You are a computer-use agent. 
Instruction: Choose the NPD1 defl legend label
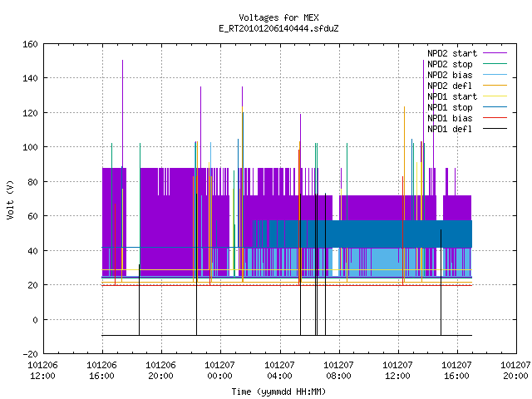[x=450, y=129]
